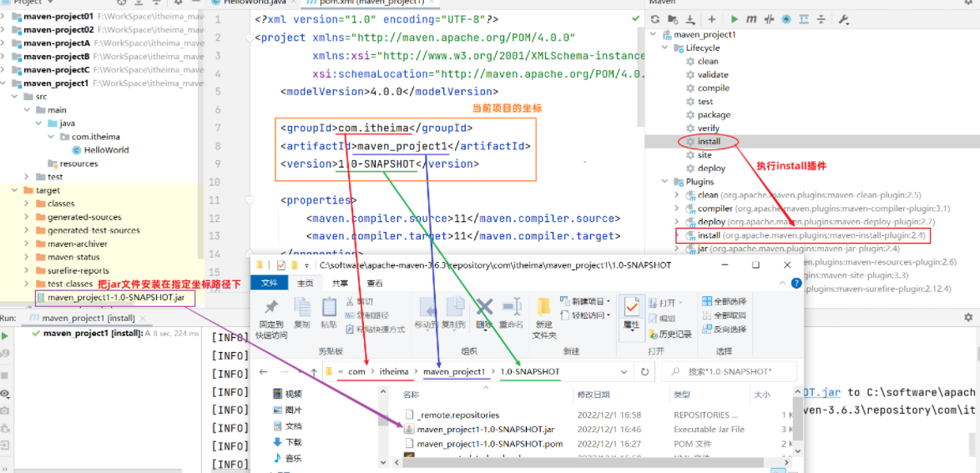Select package lifecycle goal
This screenshot has width=980, height=473.
pyautogui.click(x=708, y=115)
